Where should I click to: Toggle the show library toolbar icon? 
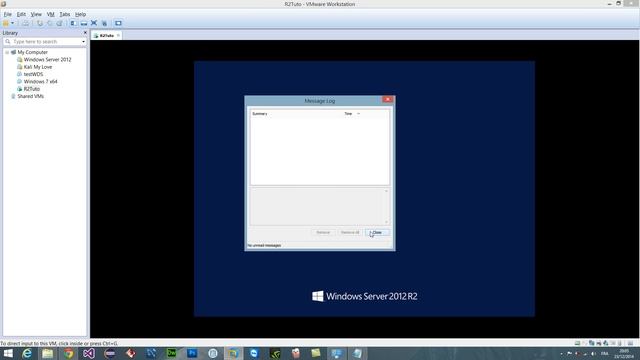click(73, 23)
